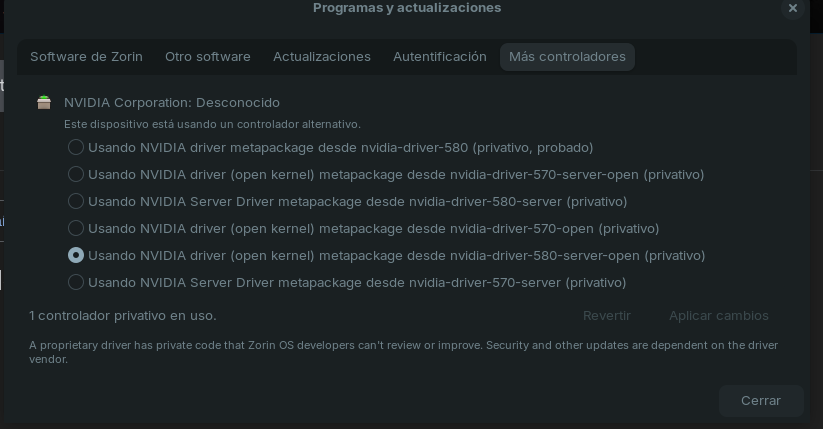Open the Software de Zorin tab

pyautogui.click(x=87, y=57)
